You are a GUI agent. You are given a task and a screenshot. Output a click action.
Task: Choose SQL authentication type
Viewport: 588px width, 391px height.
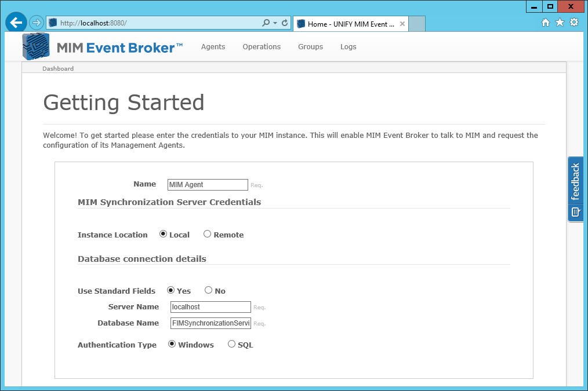click(x=232, y=344)
